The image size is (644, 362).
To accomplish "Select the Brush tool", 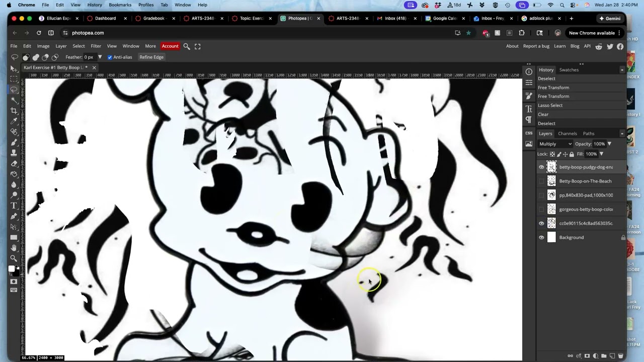I will (14, 142).
